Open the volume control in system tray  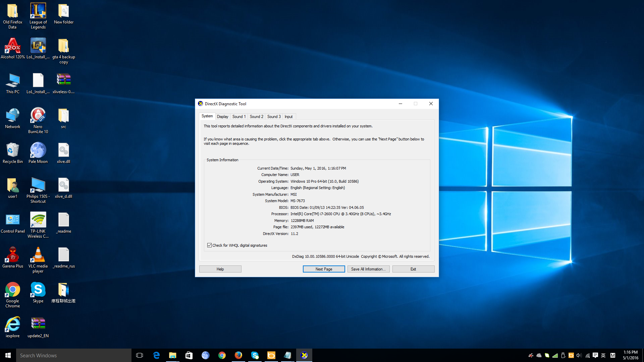[579, 356]
